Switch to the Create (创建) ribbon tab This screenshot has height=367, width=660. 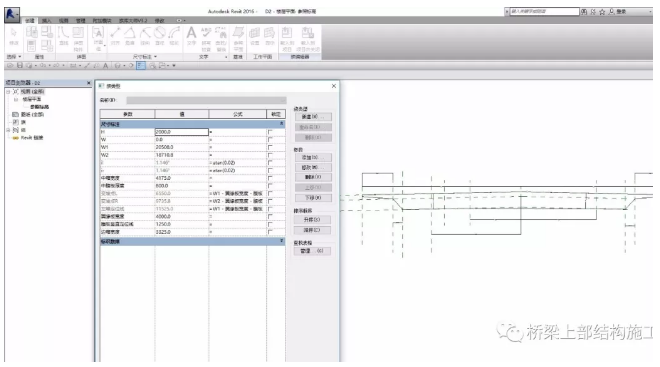coord(29,21)
